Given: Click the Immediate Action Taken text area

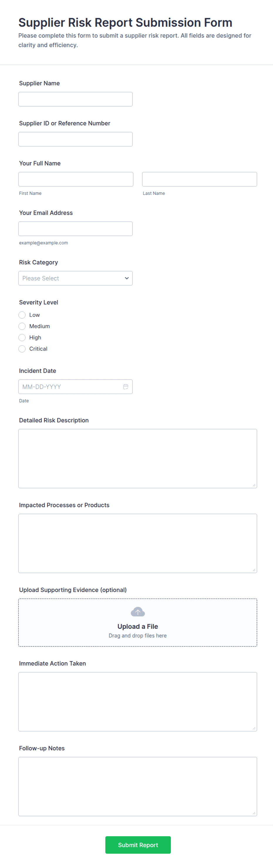Looking at the screenshot, I should point(137,702).
